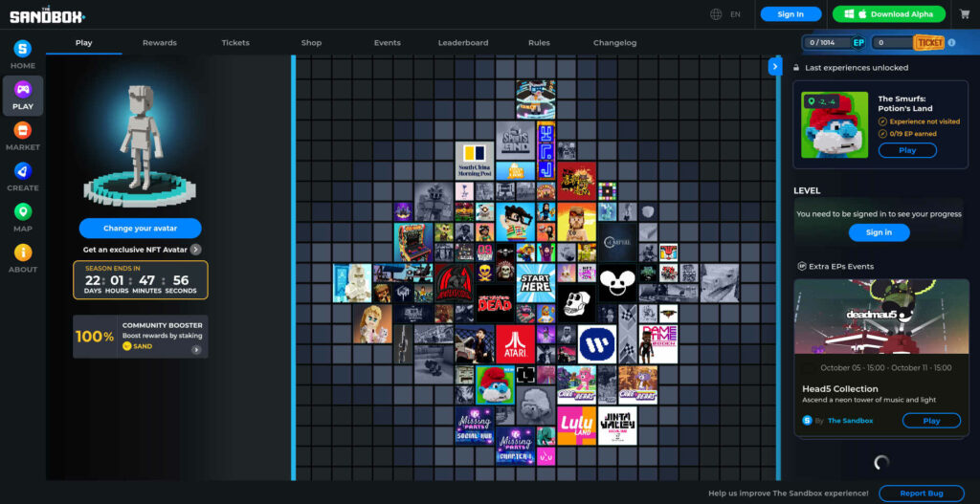Click the avatar 3D preview
Image resolution: width=980 pixels, height=504 pixels.
click(141, 145)
